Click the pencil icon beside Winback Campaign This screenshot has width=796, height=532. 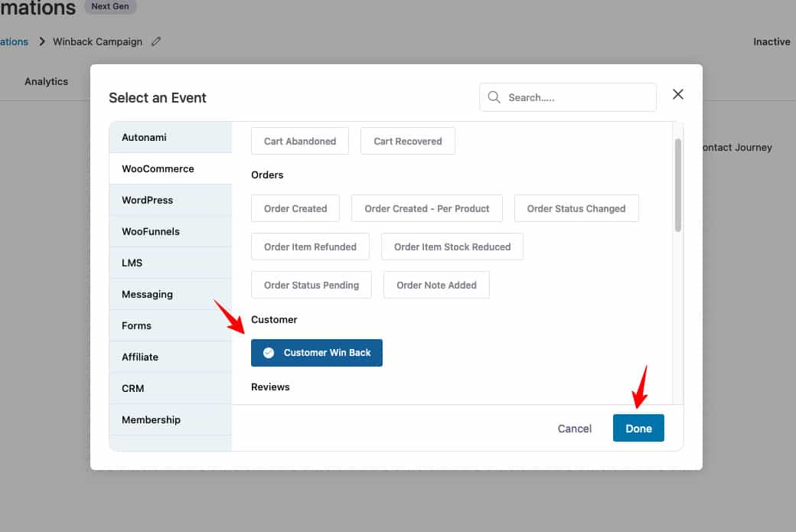pos(156,42)
